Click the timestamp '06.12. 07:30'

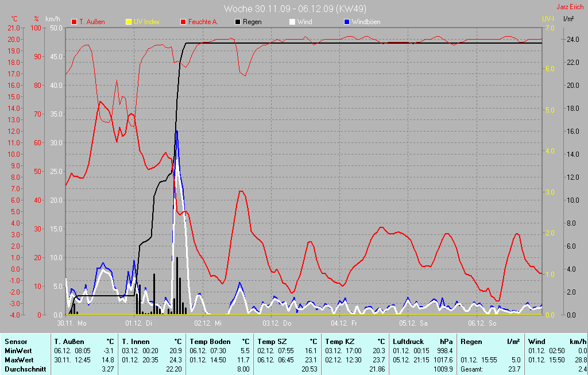pyautogui.click(x=208, y=351)
